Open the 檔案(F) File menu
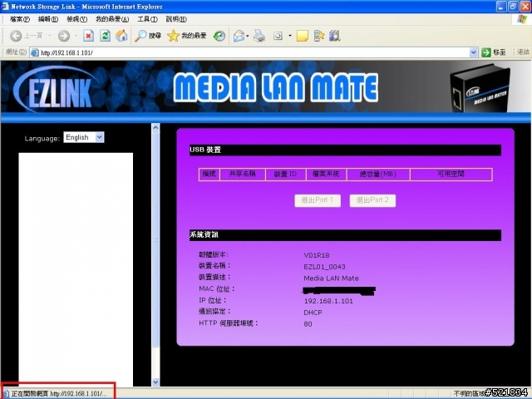The width and height of the screenshot is (532, 399). point(20,19)
